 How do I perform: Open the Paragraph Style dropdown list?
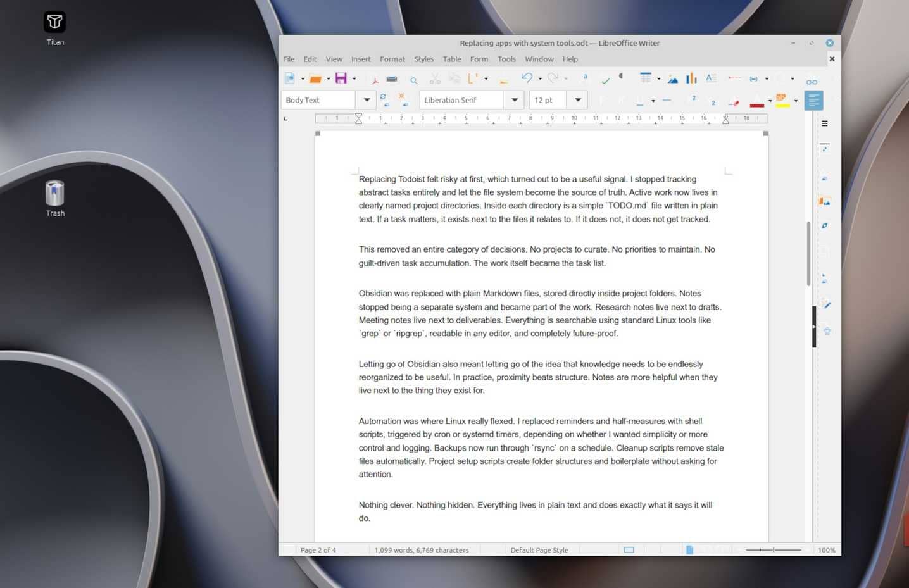pos(367,100)
